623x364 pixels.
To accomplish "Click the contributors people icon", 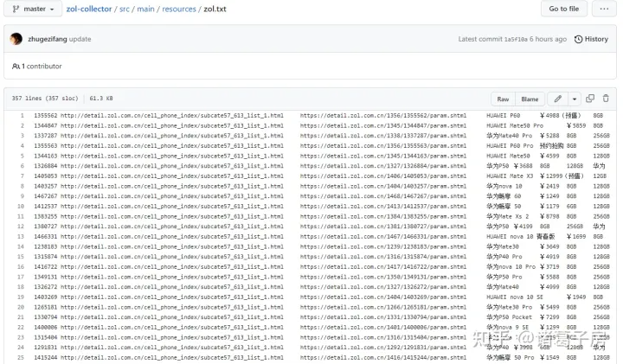I will 16,67.
